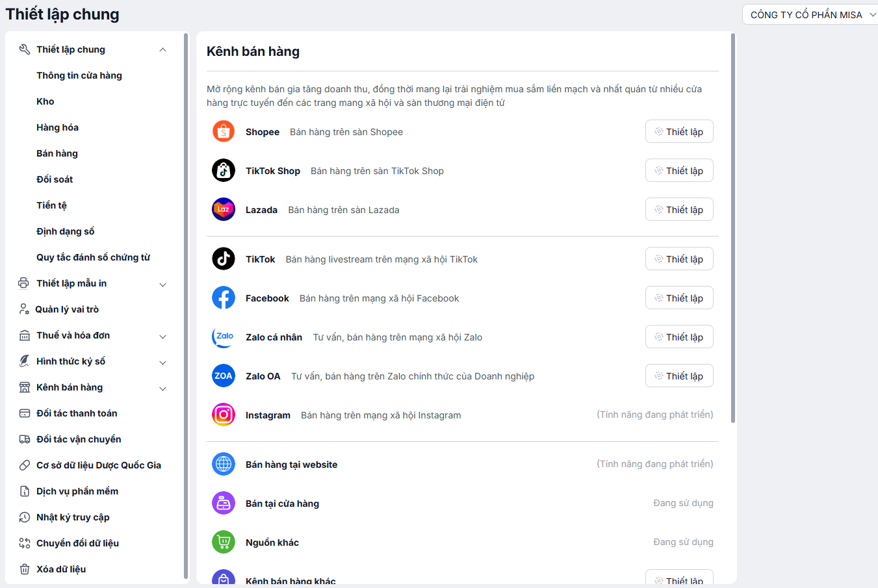Screen dimensions: 878x588
Task: Click Thiết lập button for Zalo cá nhân
Action: (679, 337)
